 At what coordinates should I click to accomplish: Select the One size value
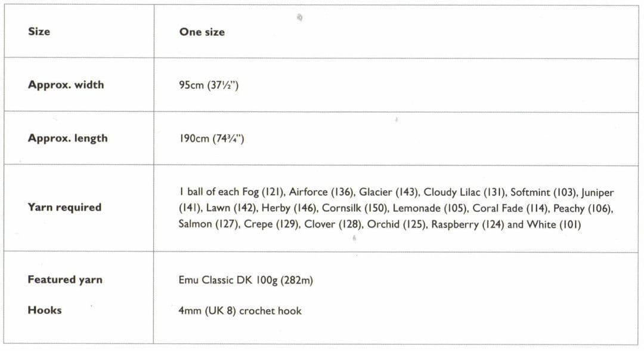[x=202, y=32]
